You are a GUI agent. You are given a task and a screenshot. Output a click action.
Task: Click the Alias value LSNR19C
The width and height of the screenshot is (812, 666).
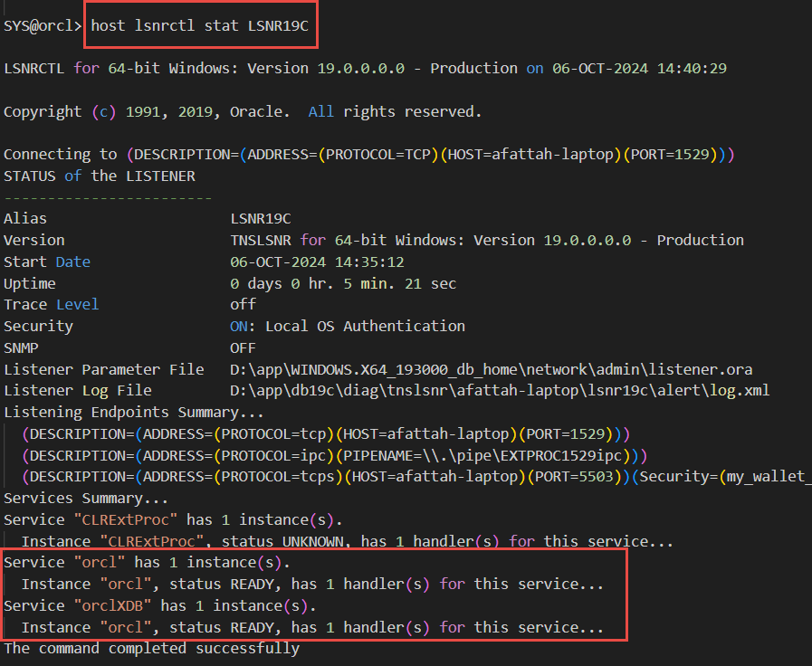pyautogui.click(x=261, y=218)
